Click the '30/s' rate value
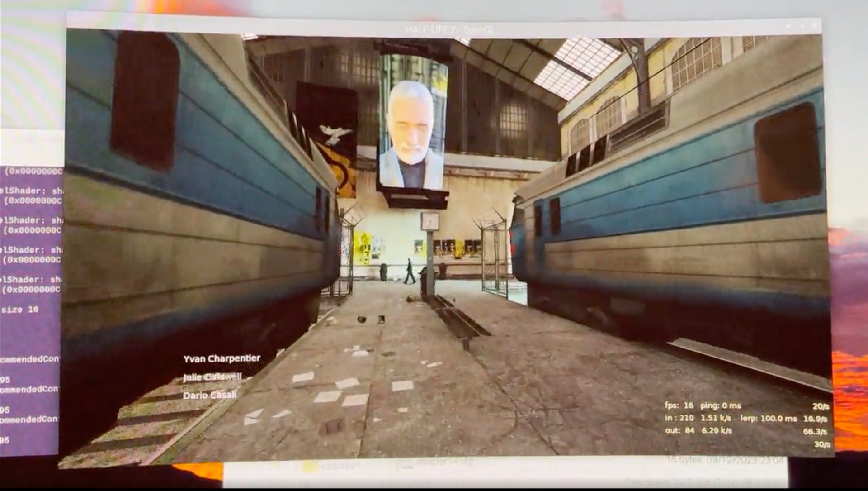 point(822,444)
